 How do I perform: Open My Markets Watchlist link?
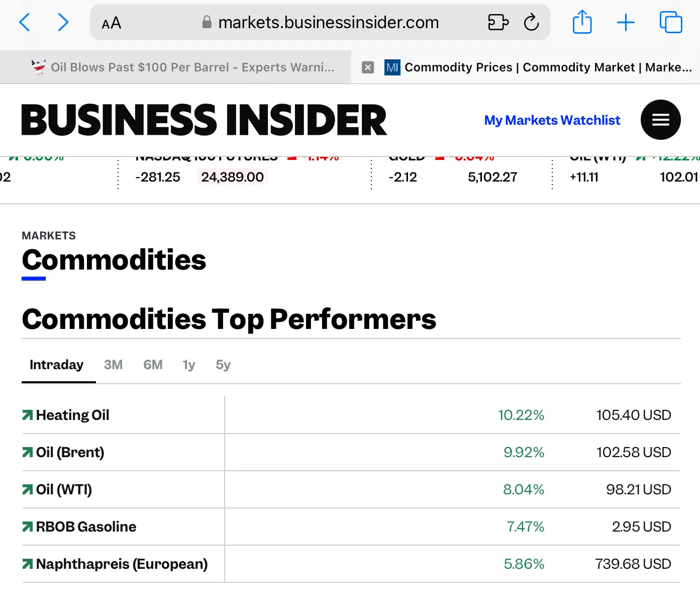[x=552, y=120]
